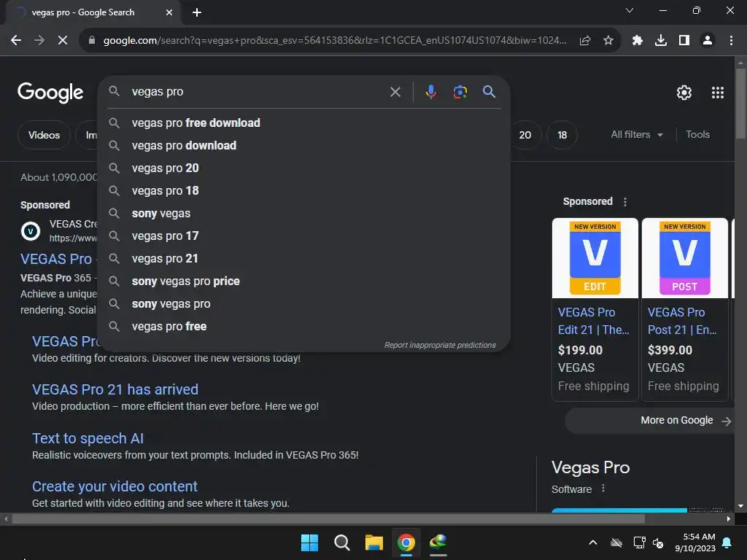This screenshot has height=560, width=747.
Task: Toggle the Chrome side panel icon
Action: 684,41
